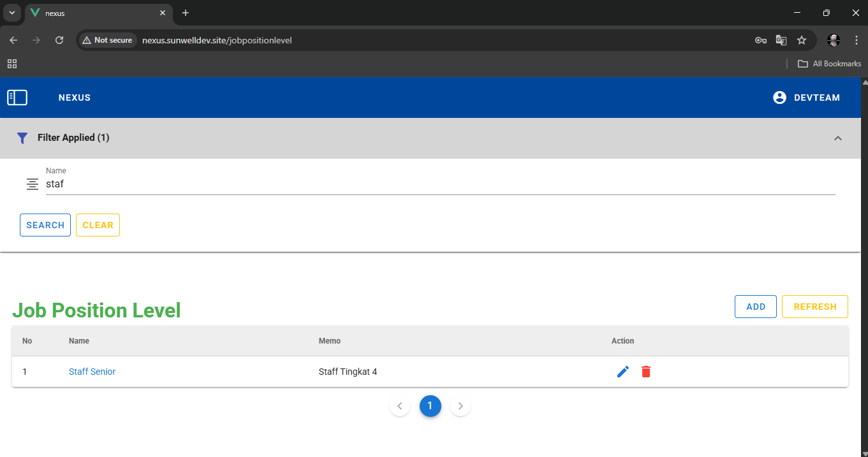Open a new browser tab
The image size is (868, 457).
point(186,13)
